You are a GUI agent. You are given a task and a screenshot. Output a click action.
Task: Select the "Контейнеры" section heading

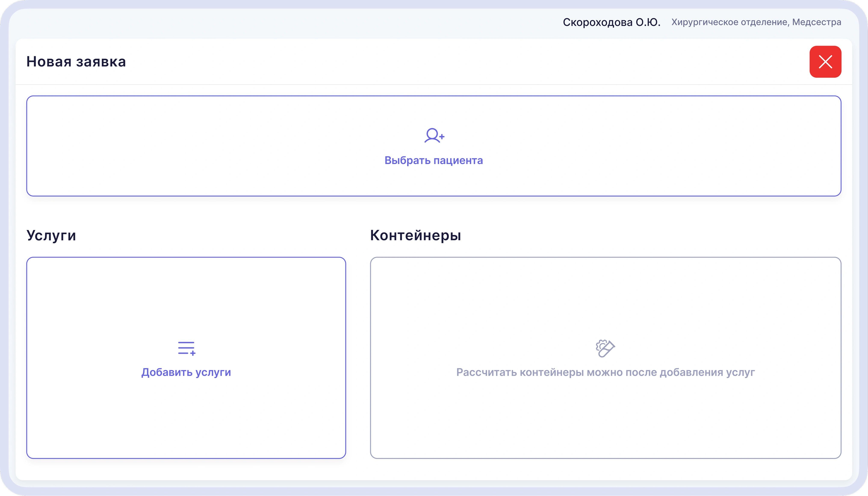click(415, 235)
